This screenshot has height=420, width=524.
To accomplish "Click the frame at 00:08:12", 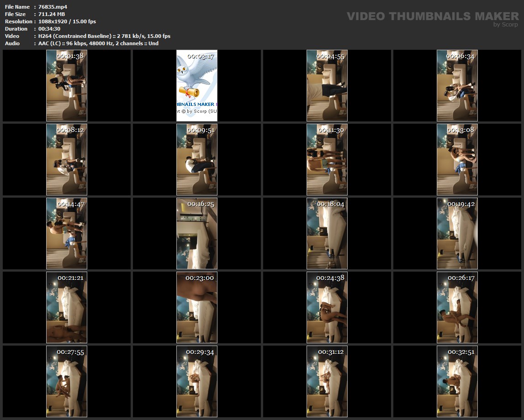I will click(x=67, y=159).
